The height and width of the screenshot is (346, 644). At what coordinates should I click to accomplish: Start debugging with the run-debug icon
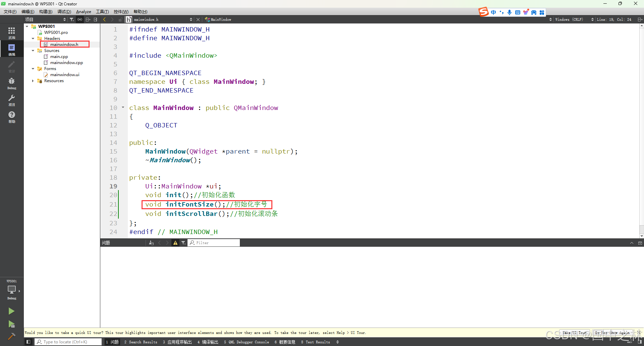point(11,324)
